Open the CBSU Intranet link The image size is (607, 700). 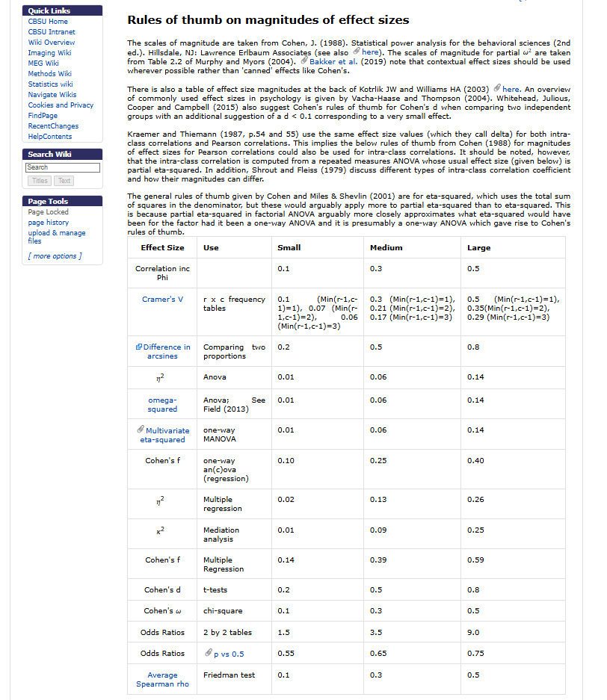(x=52, y=32)
